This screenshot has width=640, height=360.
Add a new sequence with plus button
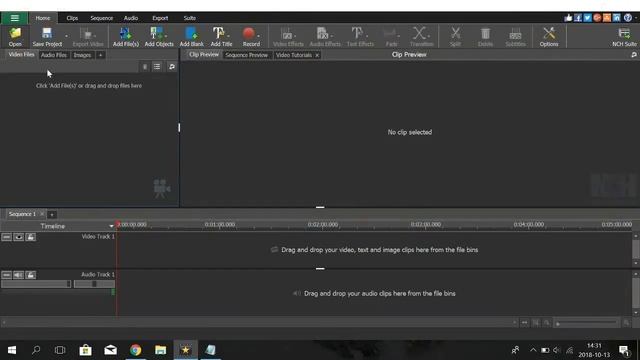(52, 214)
